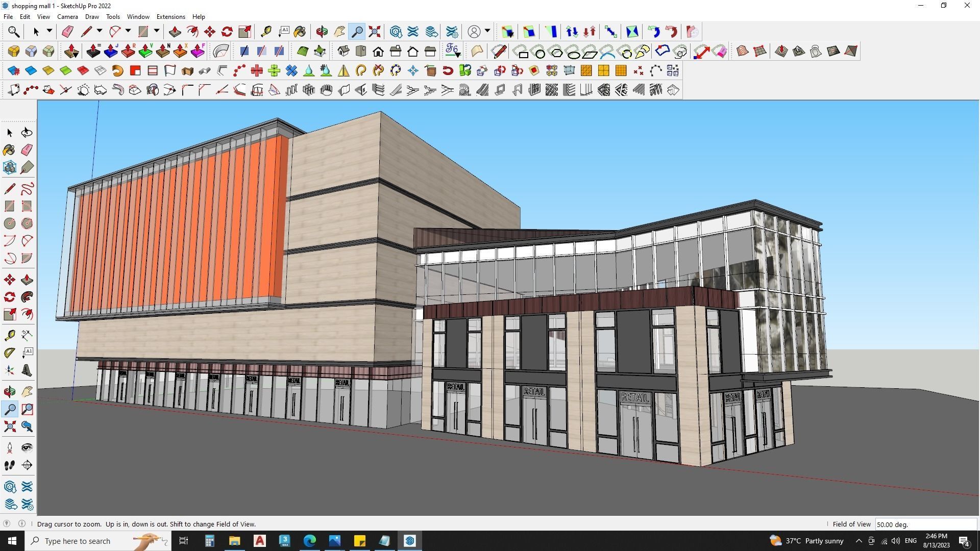Open 3D Warehouse in top toolbar

(x=396, y=32)
